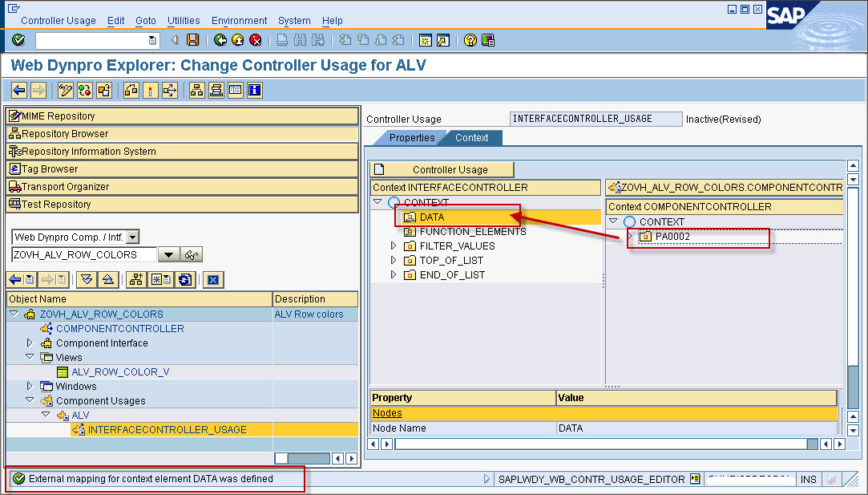Viewport: 868px width, 495px height.
Task: Click the Check (syntax check) icon
Action: (x=84, y=90)
